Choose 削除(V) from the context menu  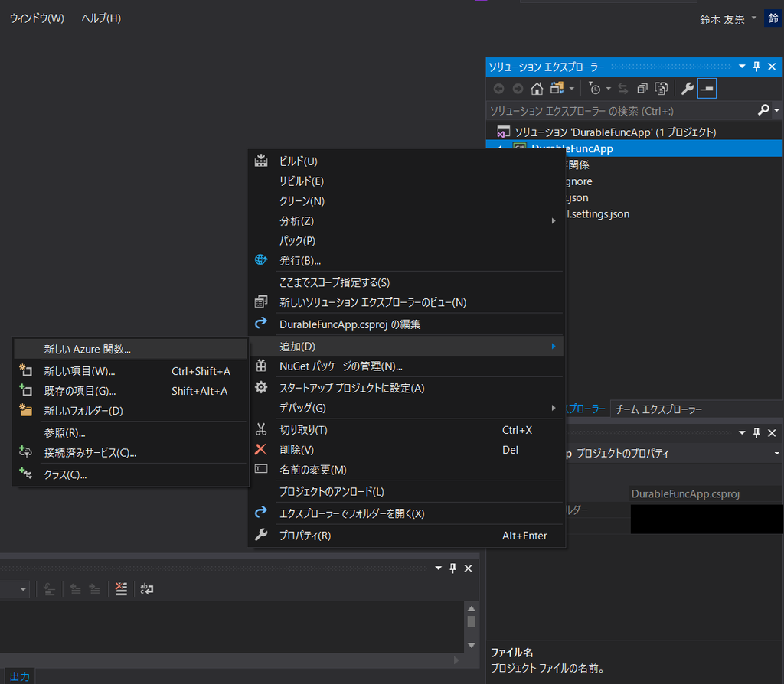[407, 450]
